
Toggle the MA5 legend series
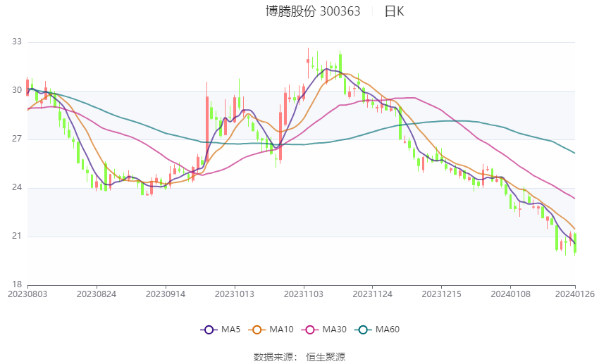(221, 330)
